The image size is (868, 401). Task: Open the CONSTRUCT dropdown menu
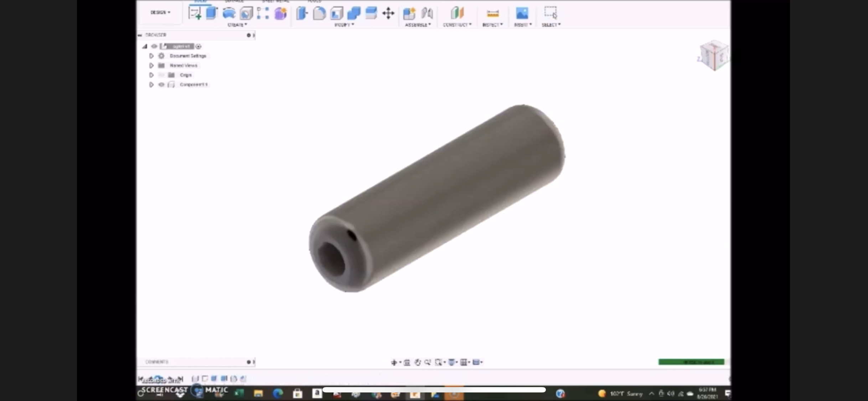click(457, 25)
